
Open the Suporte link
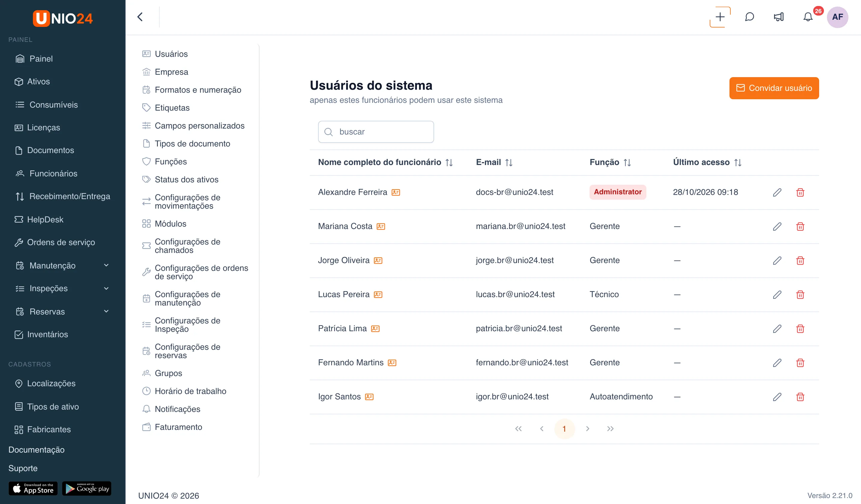(x=23, y=468)
